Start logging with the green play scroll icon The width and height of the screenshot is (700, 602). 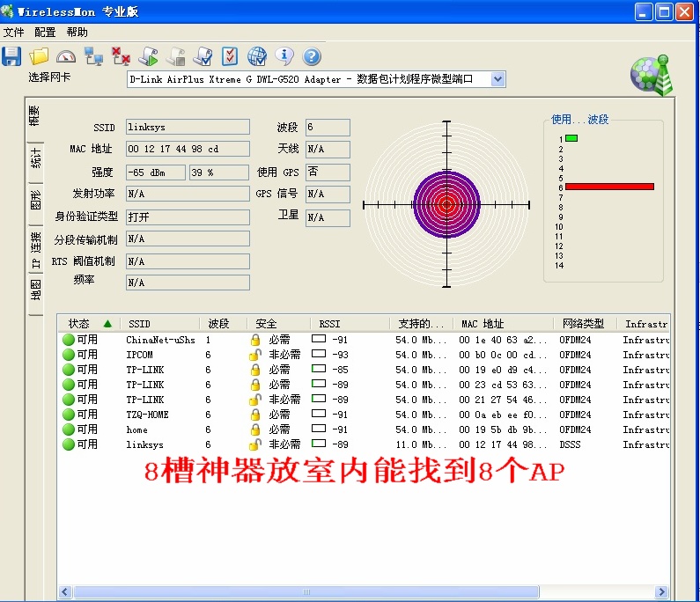pyautogui.click(x=148, y=56)
